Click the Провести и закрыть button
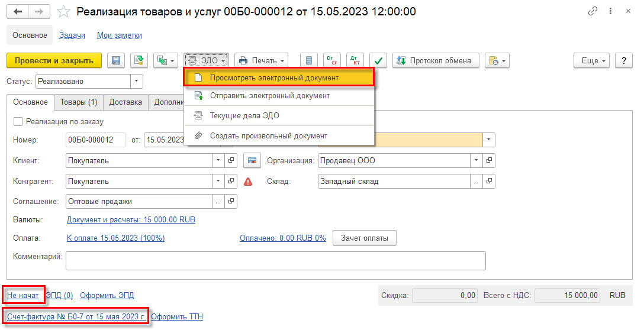 point(54,60)
